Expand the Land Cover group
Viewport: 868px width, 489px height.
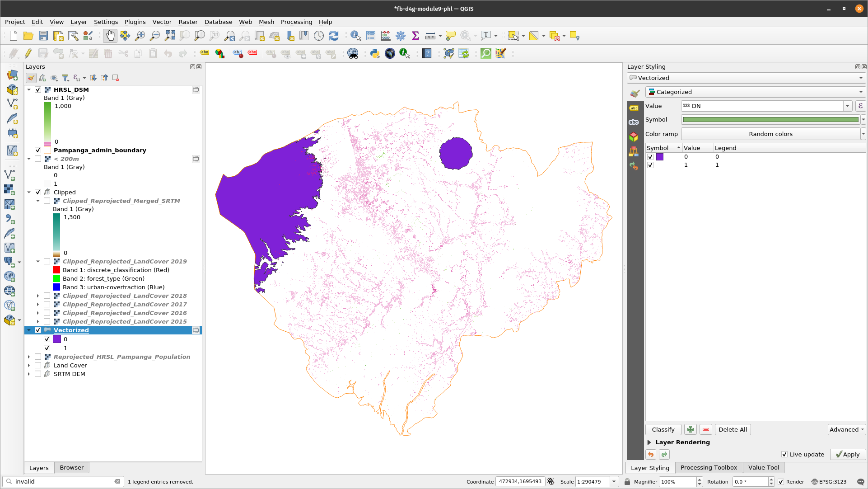29,365
